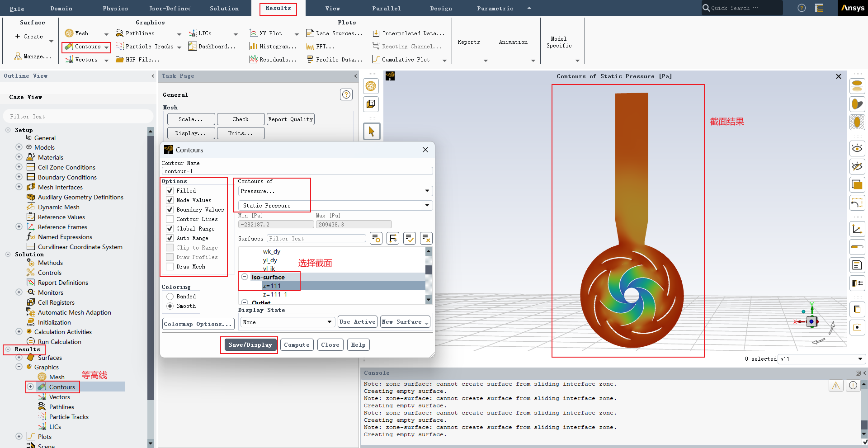
Task: Click the hide objects crossed-eye icon
Action: (x=857, y=166)
